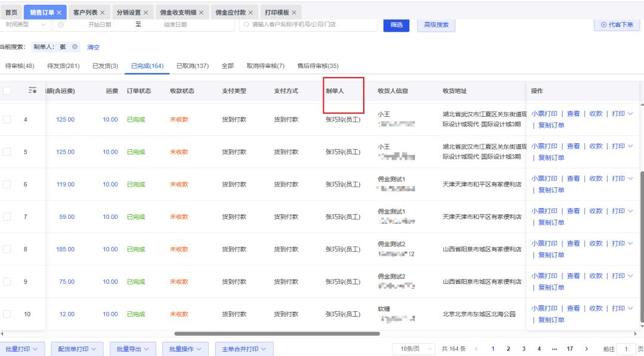Open column settings icon in table header
This screenshot has width=644, height=356.
(x=32, y=90)
